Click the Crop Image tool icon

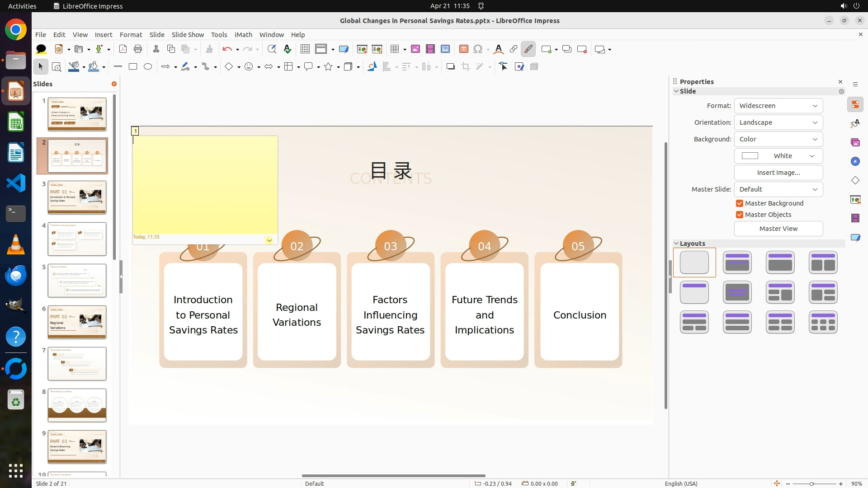465,67
